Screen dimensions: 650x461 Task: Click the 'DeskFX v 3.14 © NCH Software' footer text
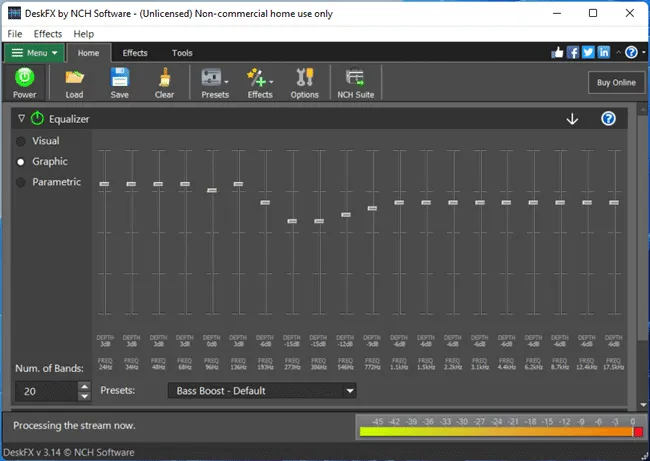point(69,452)
